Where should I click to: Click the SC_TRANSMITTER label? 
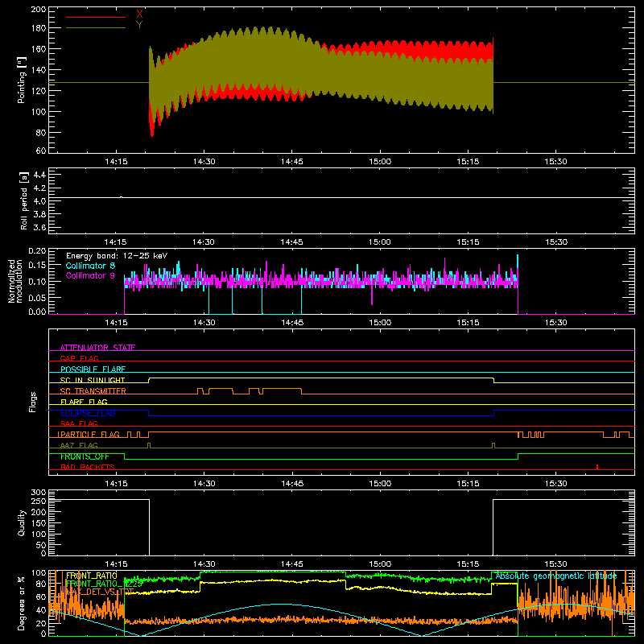(93, 391)
